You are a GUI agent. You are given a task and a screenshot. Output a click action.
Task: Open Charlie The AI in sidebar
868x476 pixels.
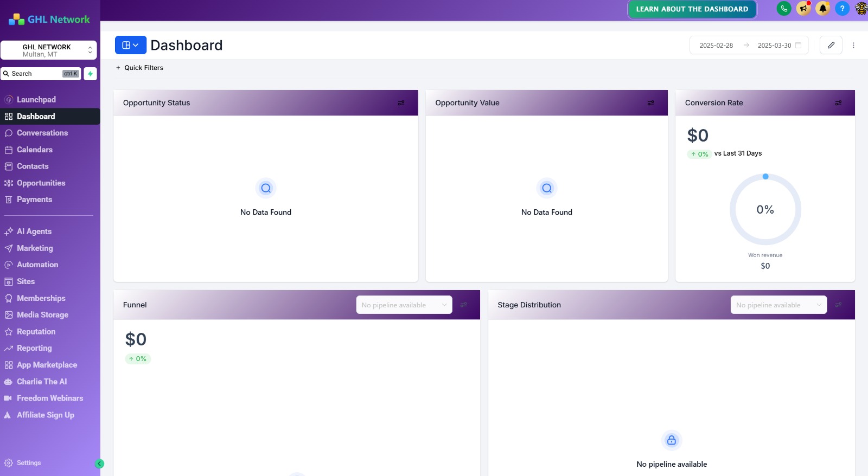tap(50, 382)
